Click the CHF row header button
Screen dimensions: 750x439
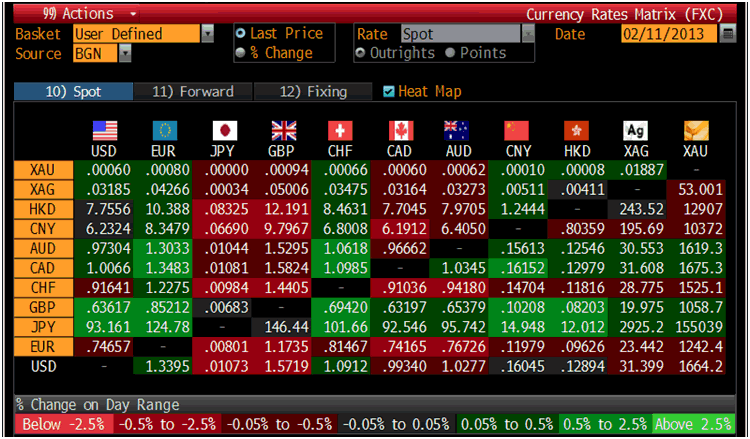point(43,287)
